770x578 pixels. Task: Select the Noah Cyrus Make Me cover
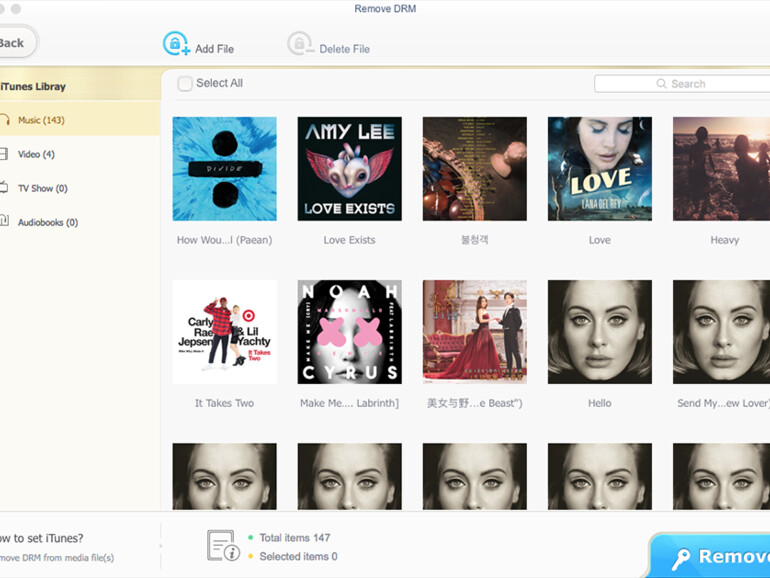coord(350,332)
